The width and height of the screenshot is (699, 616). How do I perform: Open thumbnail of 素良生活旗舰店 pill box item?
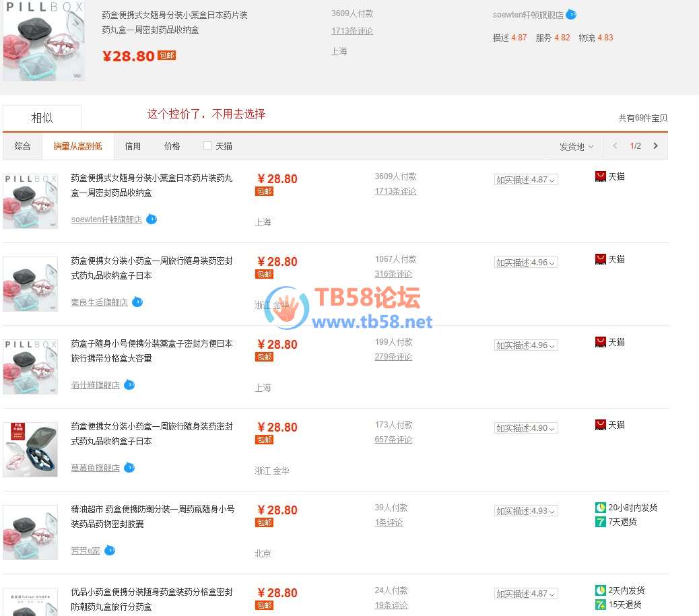30,284
